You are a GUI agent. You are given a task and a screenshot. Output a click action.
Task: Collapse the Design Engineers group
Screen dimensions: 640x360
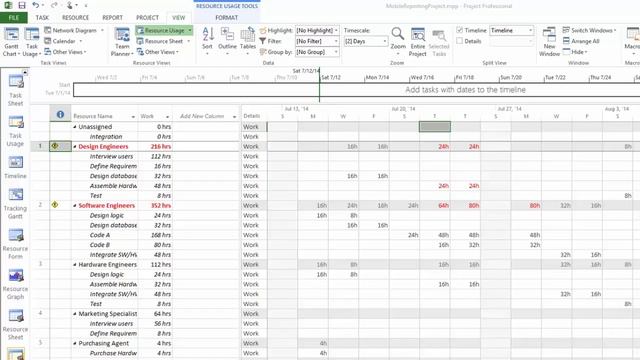(75, 147)
